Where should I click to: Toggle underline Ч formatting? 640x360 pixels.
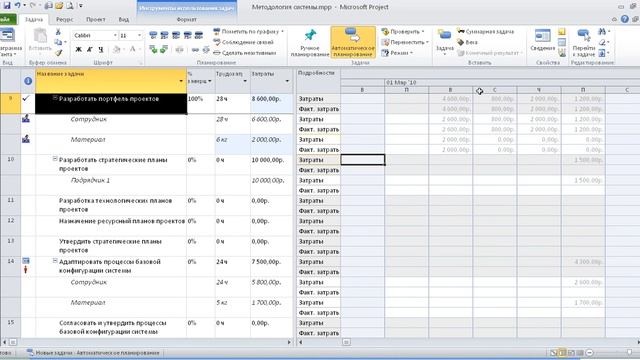(101, 50)
